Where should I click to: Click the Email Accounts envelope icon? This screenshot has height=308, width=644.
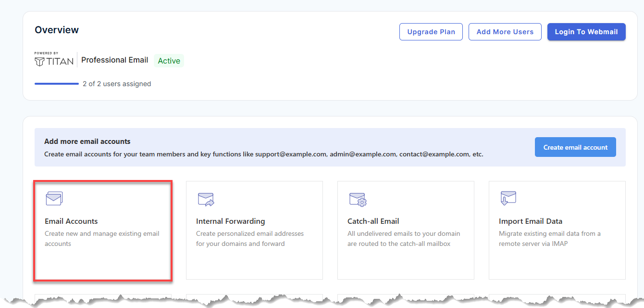point(54,198)
